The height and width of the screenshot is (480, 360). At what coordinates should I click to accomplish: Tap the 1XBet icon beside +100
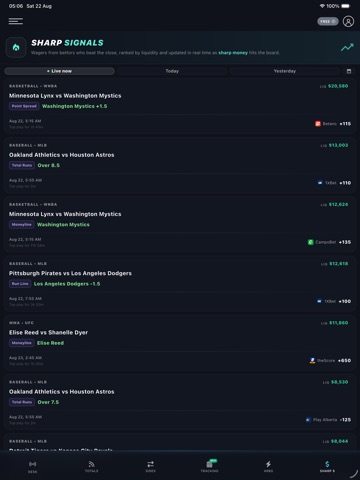tap(319, 301)
